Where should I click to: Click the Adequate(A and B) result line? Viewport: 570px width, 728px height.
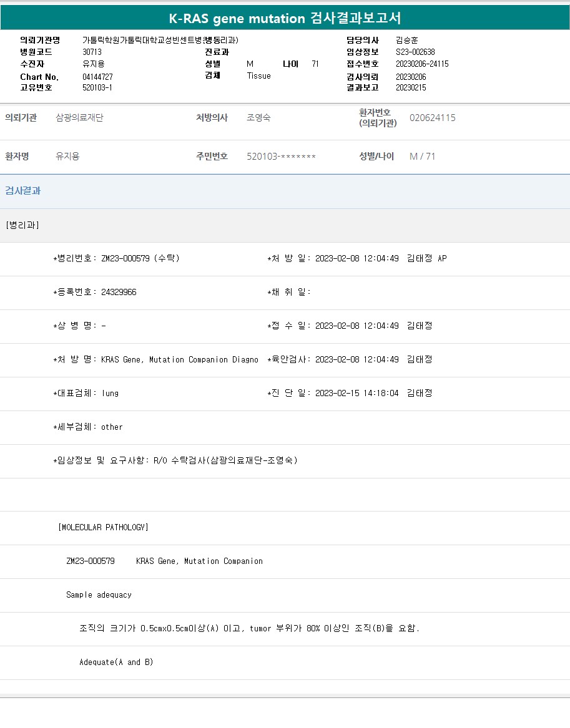[x=116, y=662]
